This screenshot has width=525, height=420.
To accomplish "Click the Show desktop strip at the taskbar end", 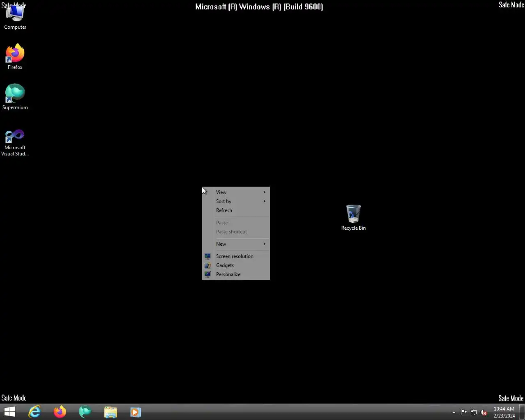I will (522, 412).
